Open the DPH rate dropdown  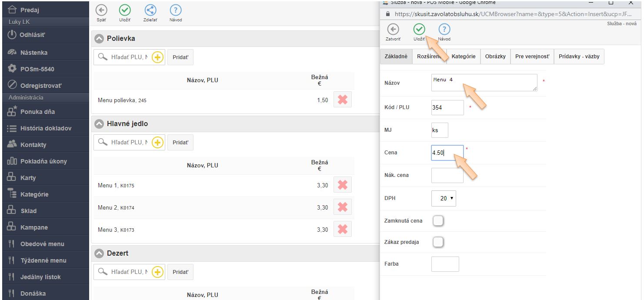coord(444,198)
